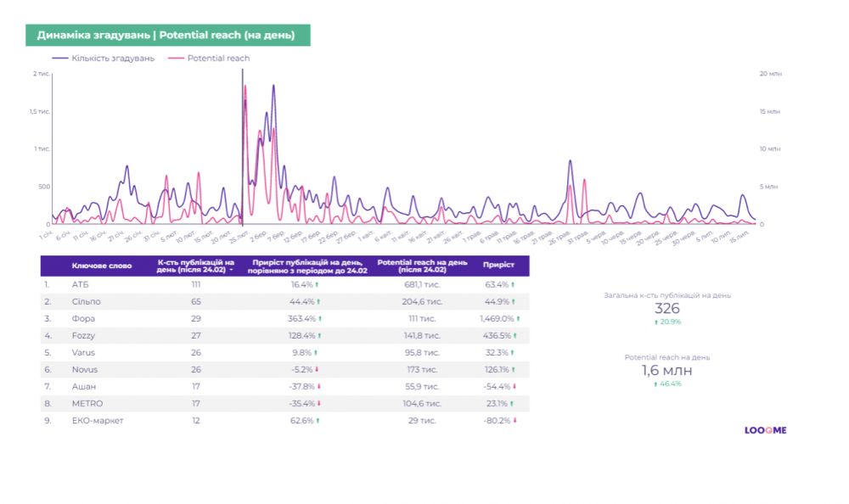Click the 1,6 млн potential reach scorecard
The width and height of the screenshot is (849, 504).
click(x=666, y=371)
